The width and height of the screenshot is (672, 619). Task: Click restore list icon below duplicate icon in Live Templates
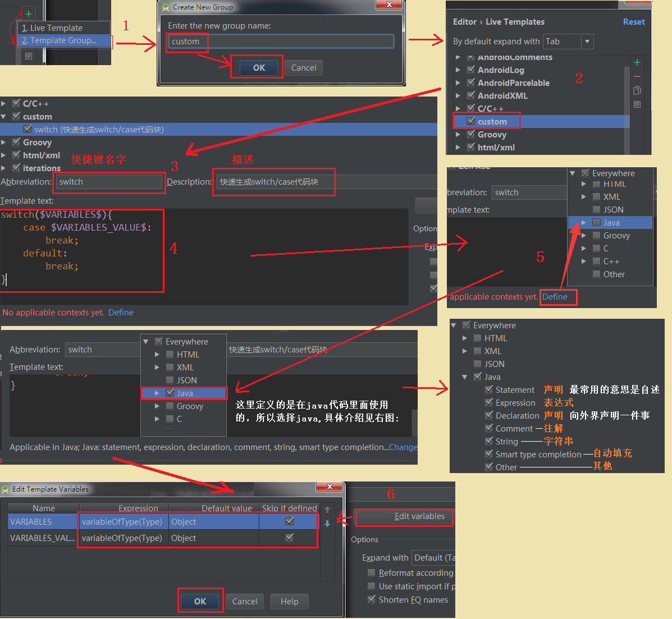click(x=637, y=104)
